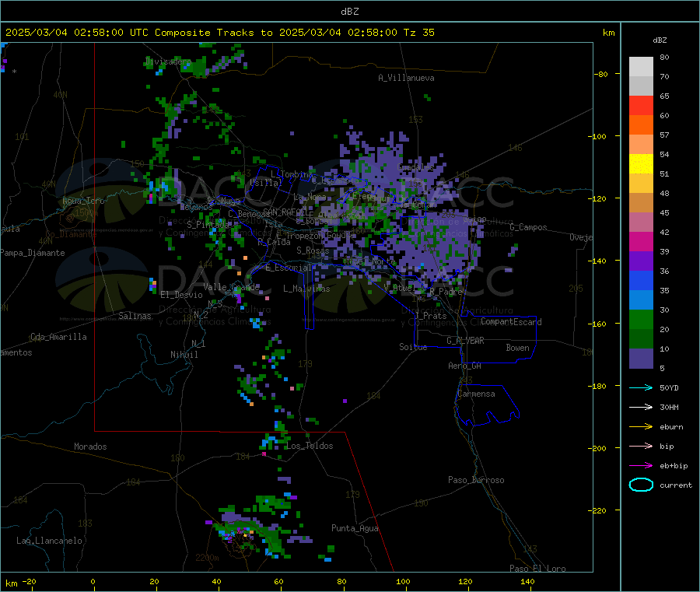Click the 'Pampa_Diamante' map label
Image resolution: width=700 pixels, height=592 pixels.
[33, 253]
